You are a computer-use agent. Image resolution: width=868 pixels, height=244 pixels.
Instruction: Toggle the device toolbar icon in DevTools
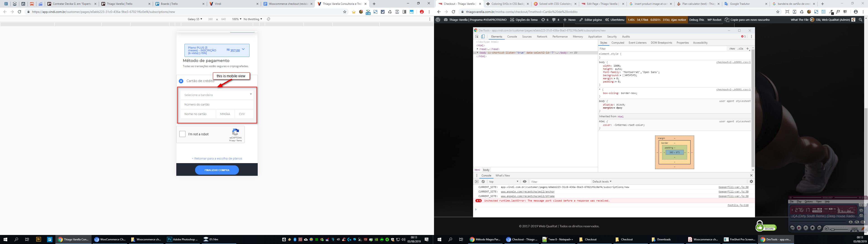coord(483,37)
